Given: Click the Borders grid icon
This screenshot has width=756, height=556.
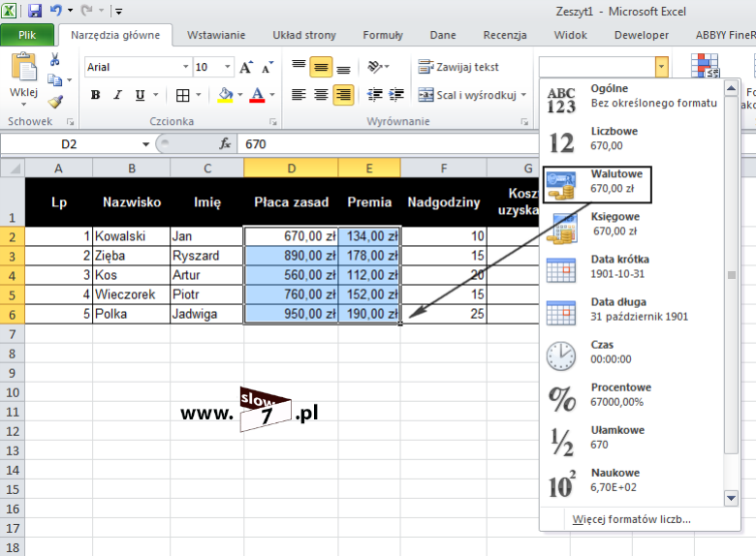Looking at the screenshot, I should [183, 95].
